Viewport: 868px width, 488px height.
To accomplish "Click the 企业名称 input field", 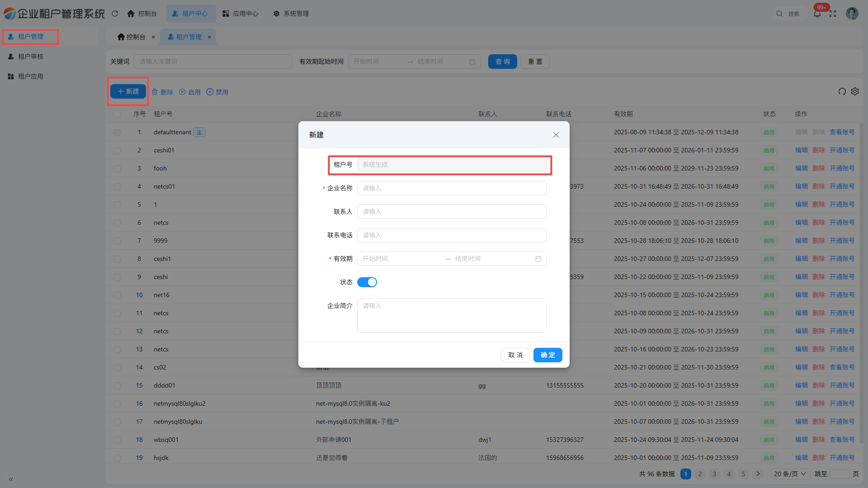I will tap(452, 188).
